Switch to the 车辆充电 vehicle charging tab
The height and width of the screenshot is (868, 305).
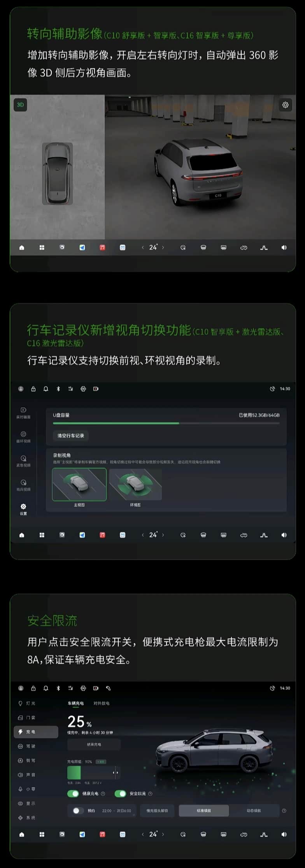(76, 704)
